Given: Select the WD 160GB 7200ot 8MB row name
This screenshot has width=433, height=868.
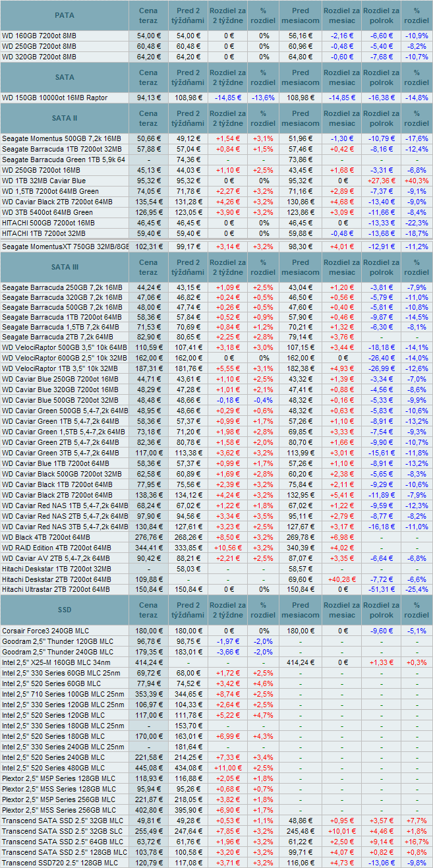Looking at the screenshot, I should click(x=39, y=36).
